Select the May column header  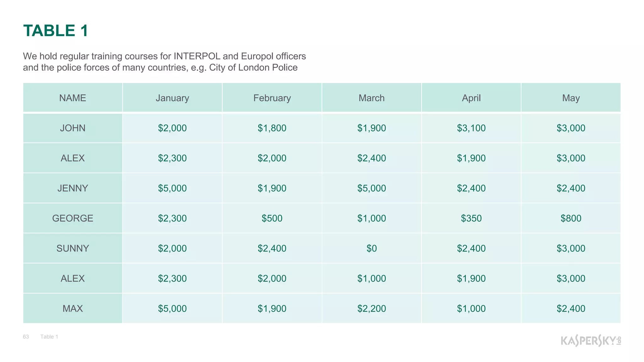point(571,98)
